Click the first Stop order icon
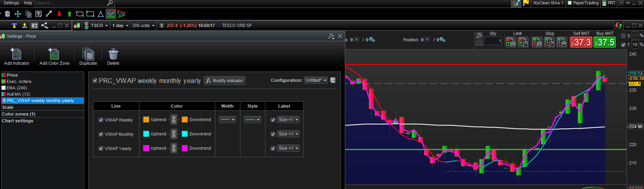 [537, 42]
